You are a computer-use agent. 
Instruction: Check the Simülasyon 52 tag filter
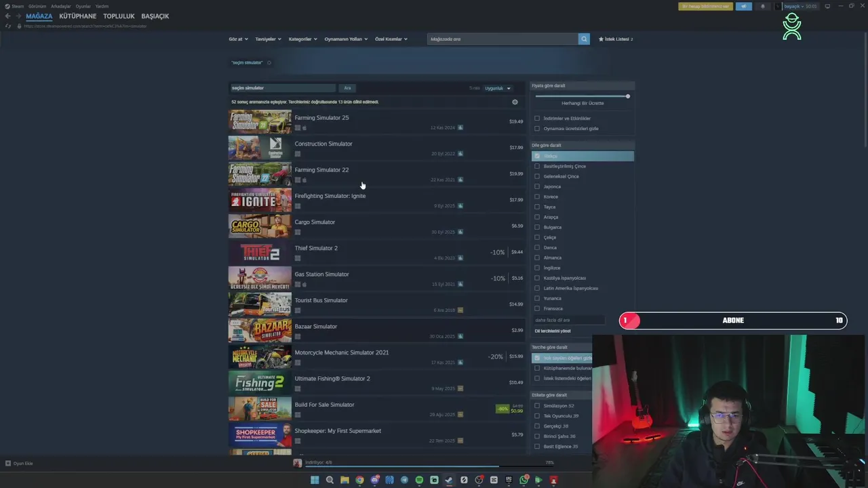tap(537, 406)
